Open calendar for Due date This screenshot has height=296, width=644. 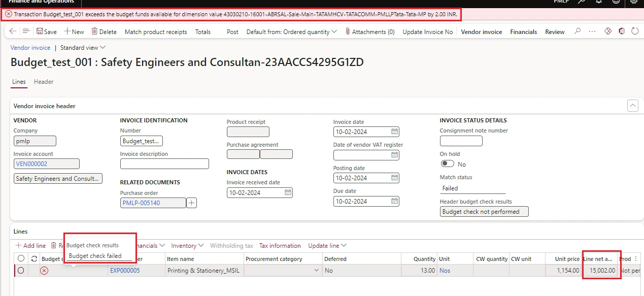pyautogui.click(x=394, y=202)
